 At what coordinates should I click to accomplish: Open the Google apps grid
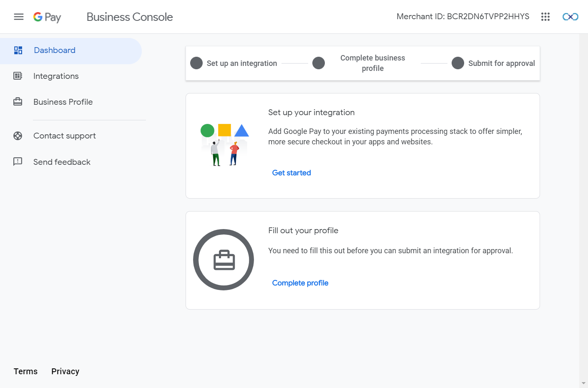coord(545,17)
